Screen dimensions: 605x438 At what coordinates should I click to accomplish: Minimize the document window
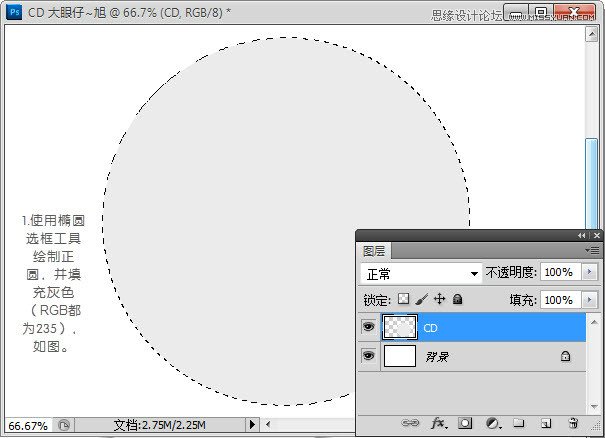click(516, 12)
